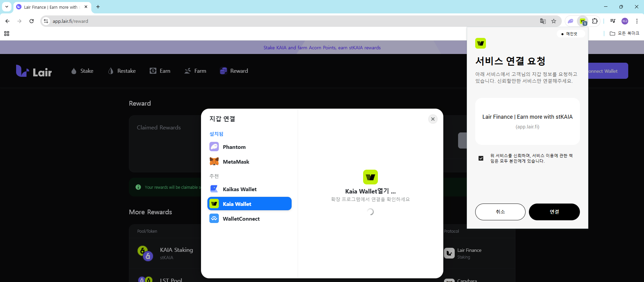Click the Connect Wallet button

pyautogui.click(x=608, y=71)
